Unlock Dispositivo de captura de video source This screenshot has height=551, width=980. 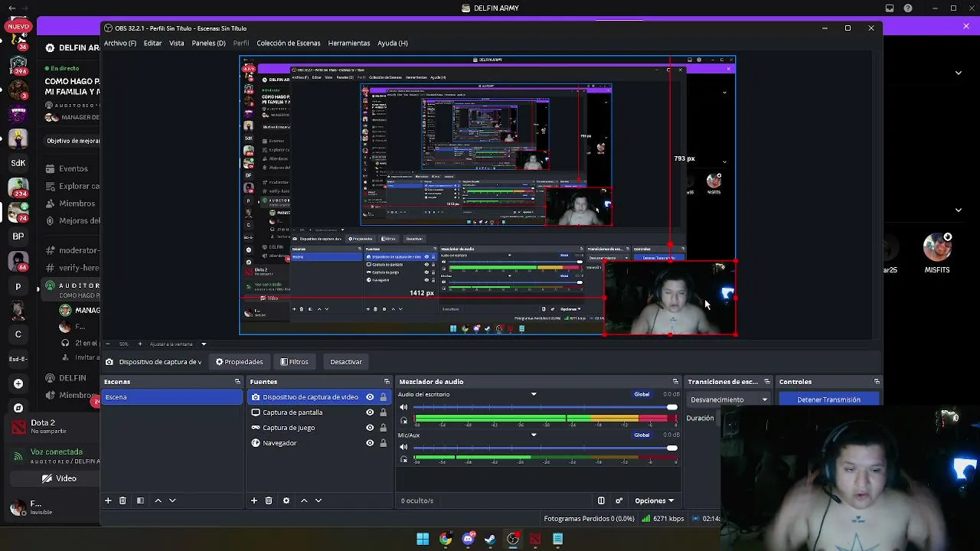point(383,397)
